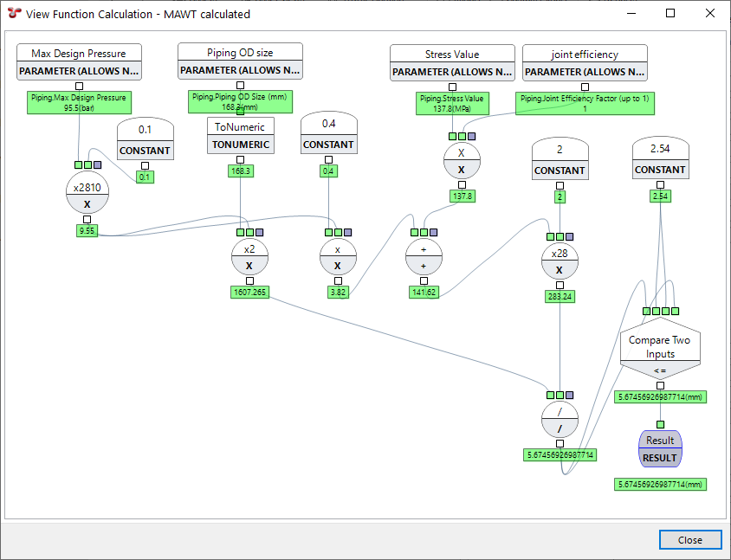Click the x2 multiply operator node
The image size is (731, 560).
[249, 257]
